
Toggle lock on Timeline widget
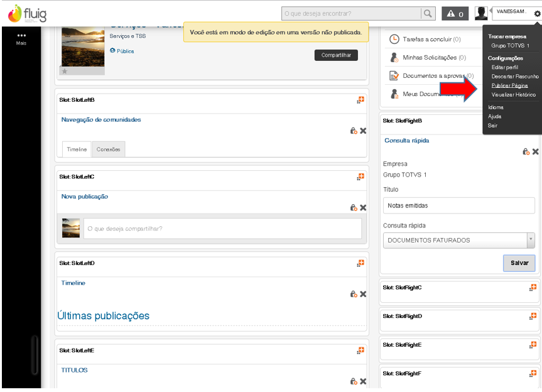tap(353, 294)
